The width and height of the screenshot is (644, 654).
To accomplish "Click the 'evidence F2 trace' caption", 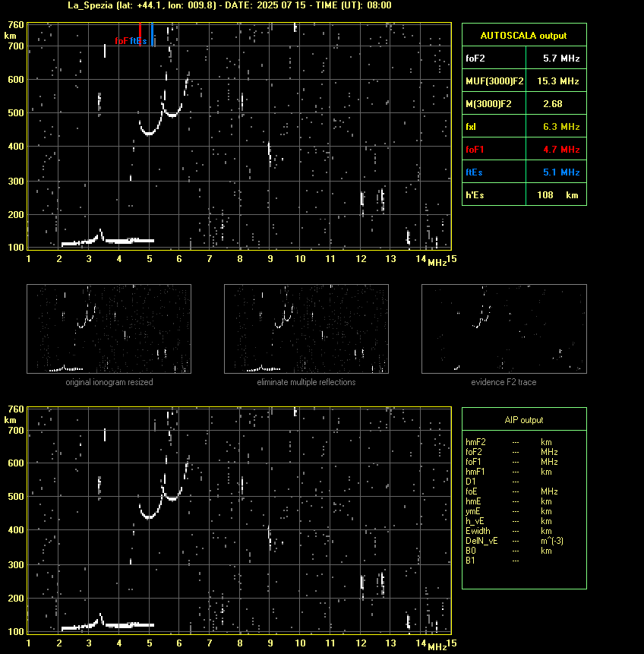I will 504,382.
